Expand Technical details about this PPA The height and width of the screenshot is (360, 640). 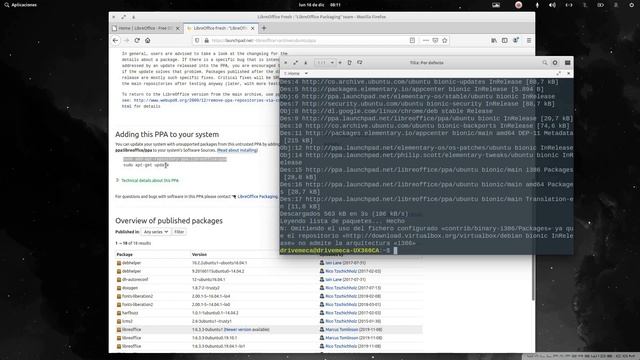point(149,180)
